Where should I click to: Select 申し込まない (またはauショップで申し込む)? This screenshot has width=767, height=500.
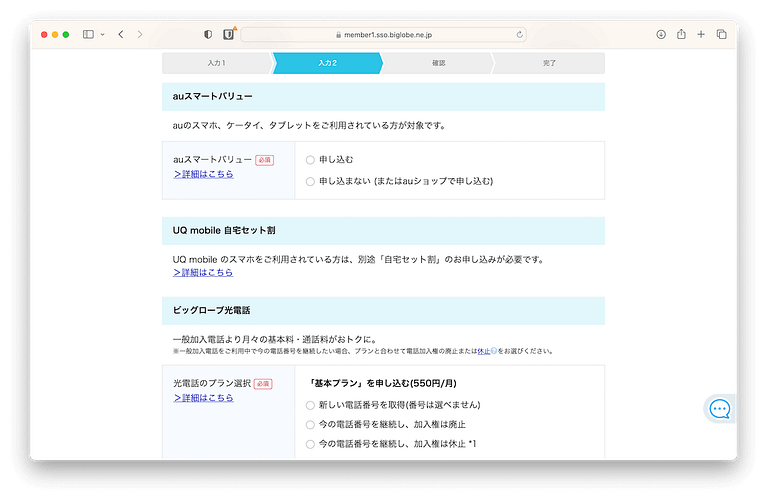click(310, 181)
